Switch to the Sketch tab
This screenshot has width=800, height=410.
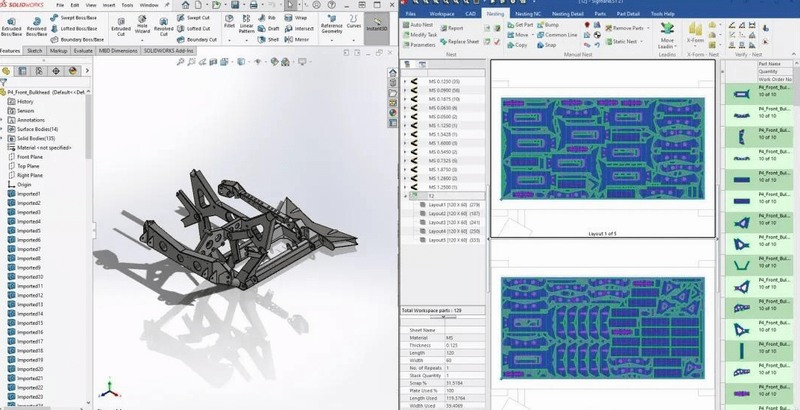coord(34,49)
